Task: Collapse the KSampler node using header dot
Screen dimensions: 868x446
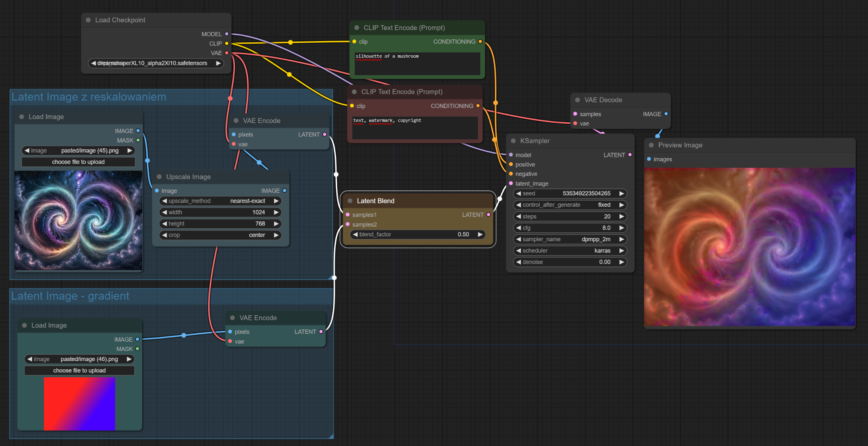Action: [513, 141]
